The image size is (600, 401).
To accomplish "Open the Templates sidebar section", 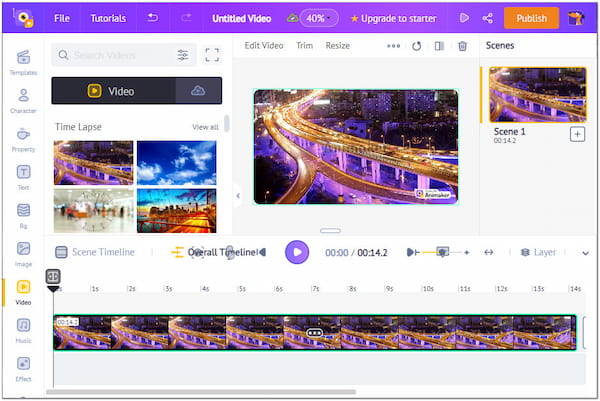I will pos(23,62).
